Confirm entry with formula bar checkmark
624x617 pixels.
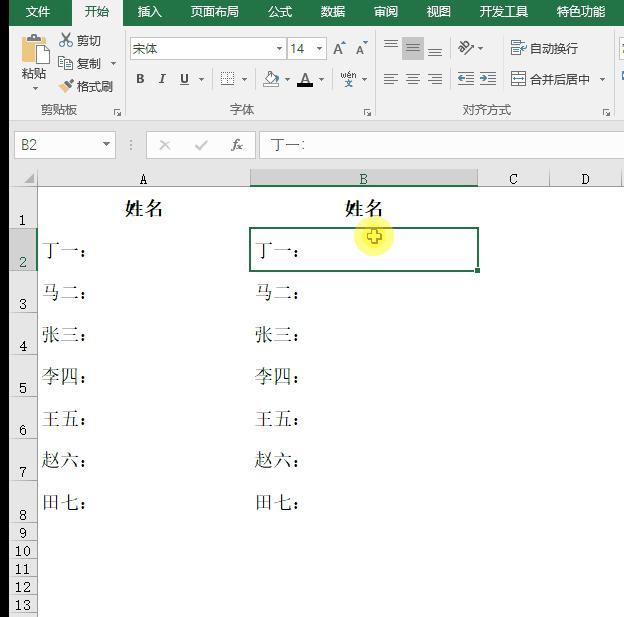tap(201, 145)
